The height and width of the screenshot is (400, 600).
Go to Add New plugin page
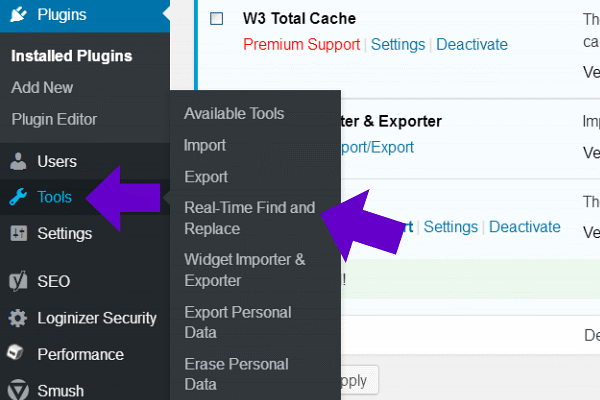point(42,87)
